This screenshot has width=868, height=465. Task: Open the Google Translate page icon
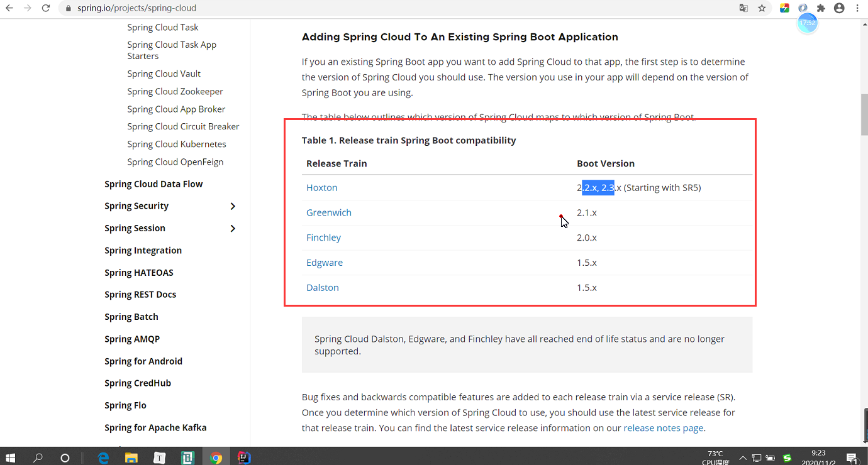(x=743, y=8)
